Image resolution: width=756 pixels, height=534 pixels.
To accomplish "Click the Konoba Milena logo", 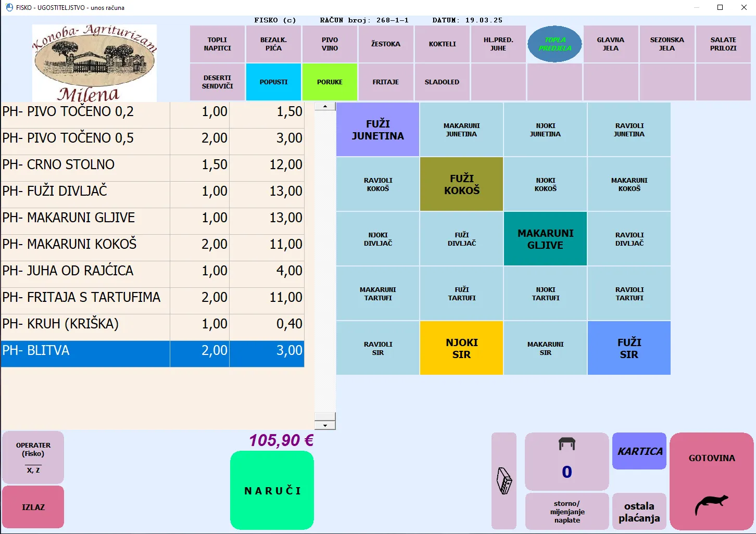I will click(x=94, y=63).
